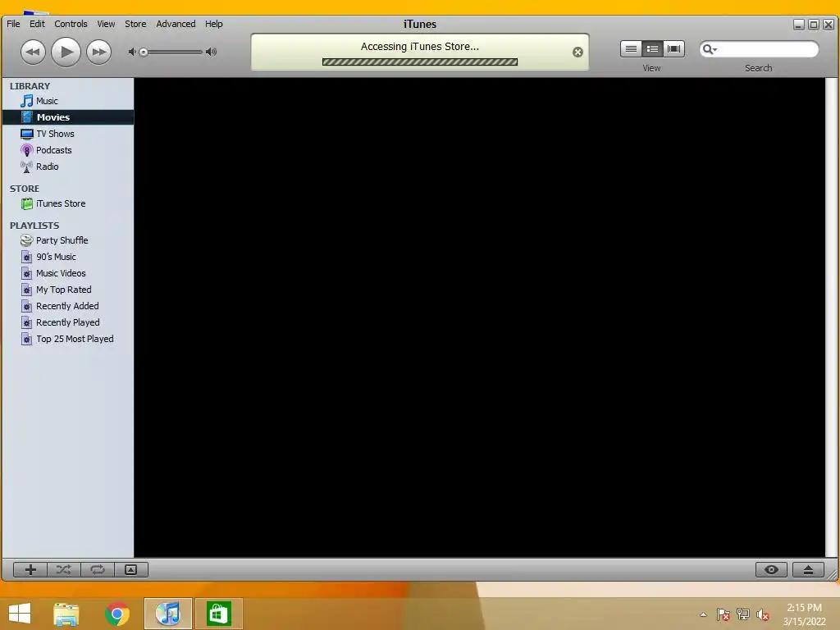Open the Advanced menu
The height and width of the screenshot is (630, 840).
click(x=176, y=24)
